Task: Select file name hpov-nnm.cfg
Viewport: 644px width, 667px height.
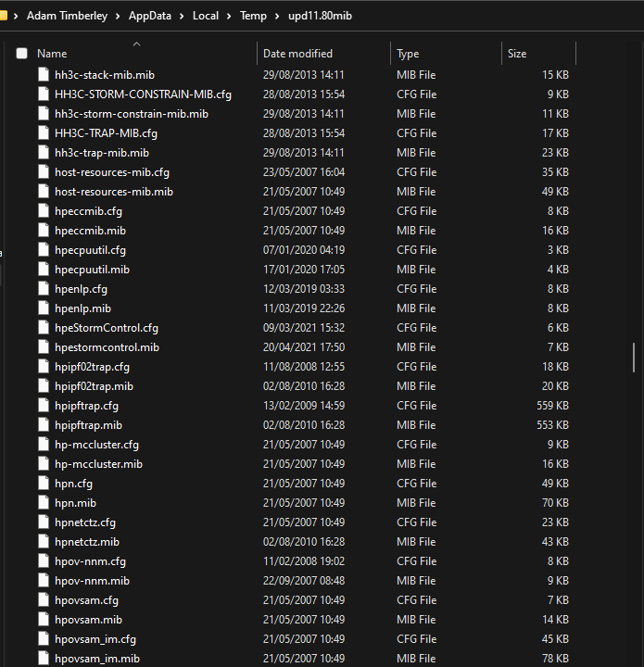Action: click(x=90, y=561)
